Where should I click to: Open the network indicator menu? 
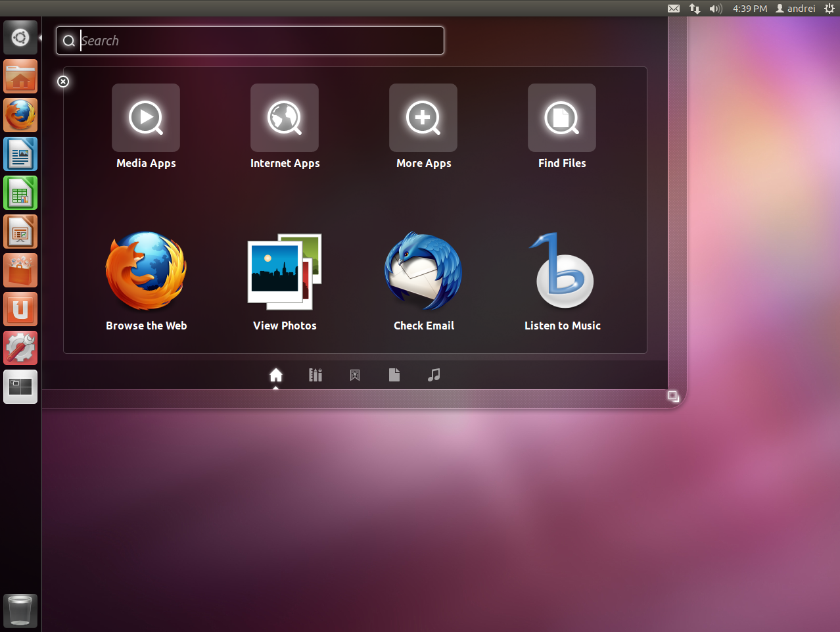point(695,9)
